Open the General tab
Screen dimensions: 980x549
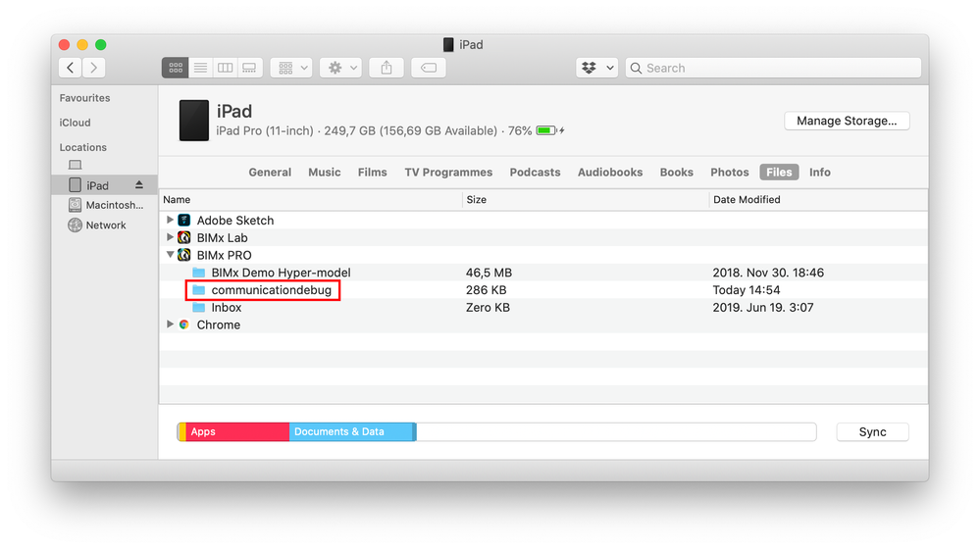pos(270,173)
